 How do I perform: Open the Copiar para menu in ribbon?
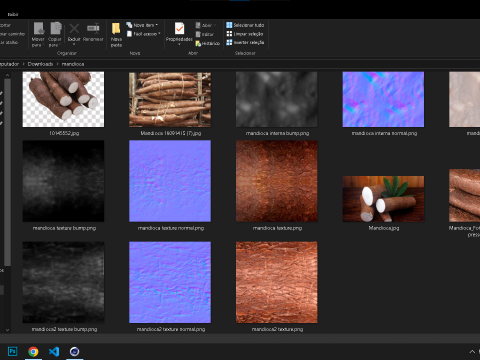(55, 34)
